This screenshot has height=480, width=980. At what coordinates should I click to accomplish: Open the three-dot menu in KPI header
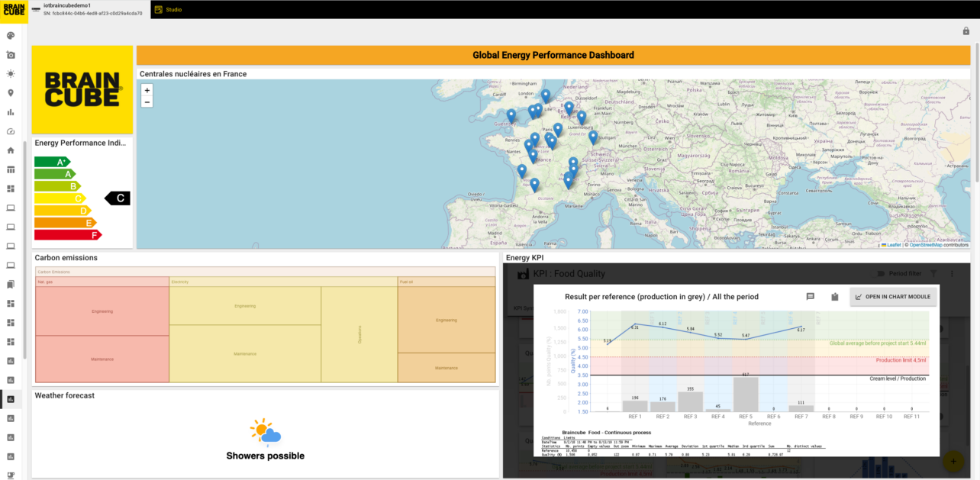[x=952, y=274]
